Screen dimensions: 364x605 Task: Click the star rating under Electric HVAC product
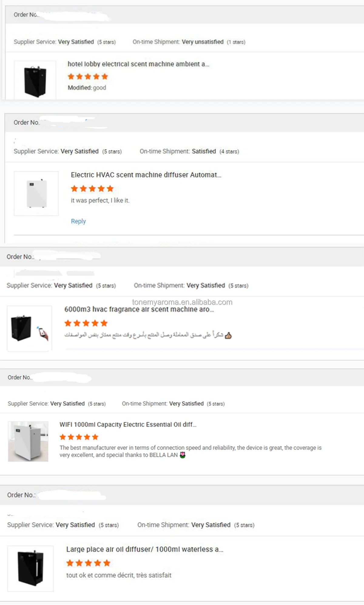pyautogui.click(x=92, y=189)
